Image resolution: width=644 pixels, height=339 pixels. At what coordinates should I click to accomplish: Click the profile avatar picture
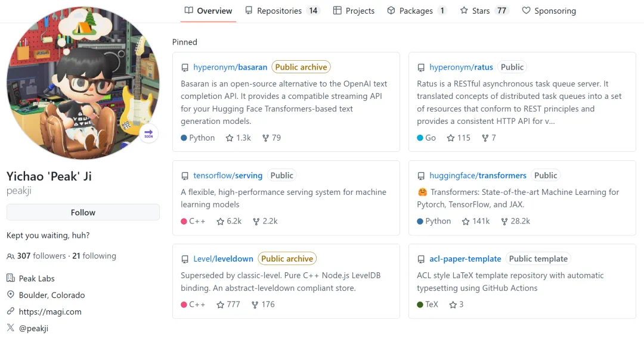click(x=83, y=83)
